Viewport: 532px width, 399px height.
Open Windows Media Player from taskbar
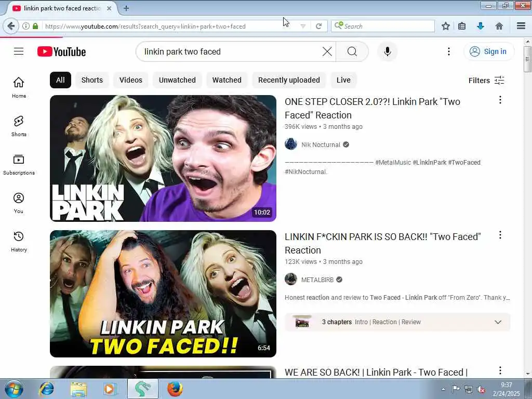(x=110, y=389)
